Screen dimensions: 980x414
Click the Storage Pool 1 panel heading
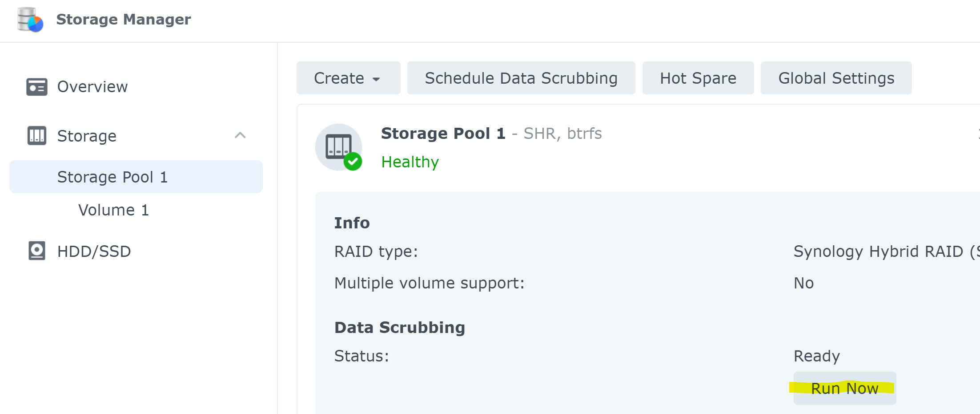[x=443, y=134]
